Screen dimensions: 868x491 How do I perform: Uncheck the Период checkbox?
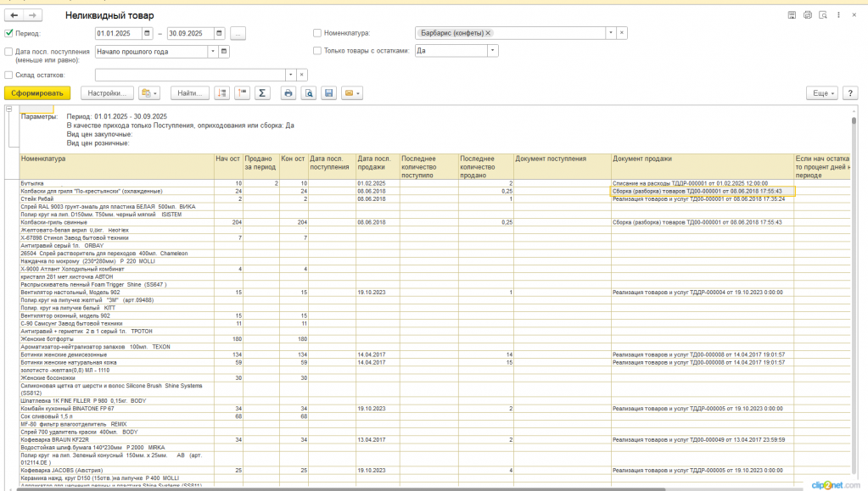8,33
